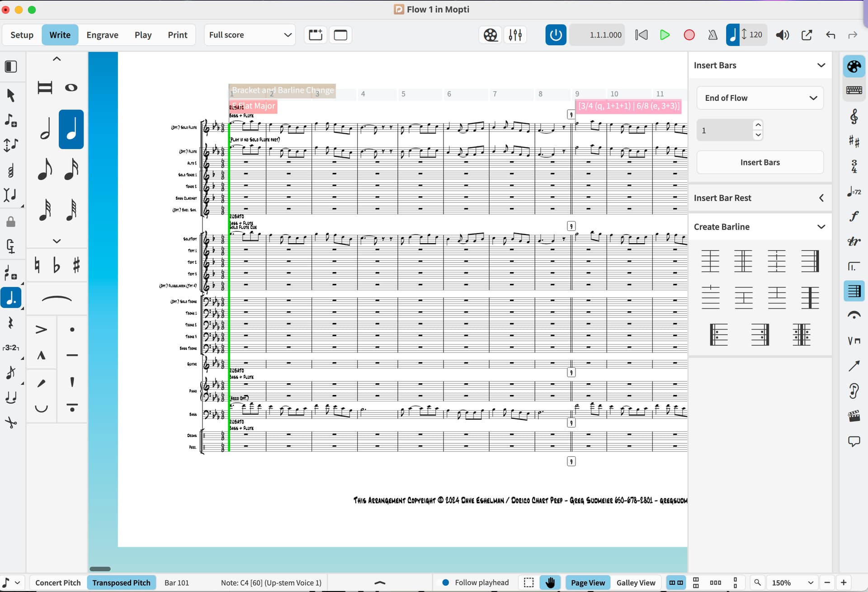Image resolution: width=868 pixels, height=592 pixels.
Task: Open the Full score layout dropdown
Action: click(250, 35)
